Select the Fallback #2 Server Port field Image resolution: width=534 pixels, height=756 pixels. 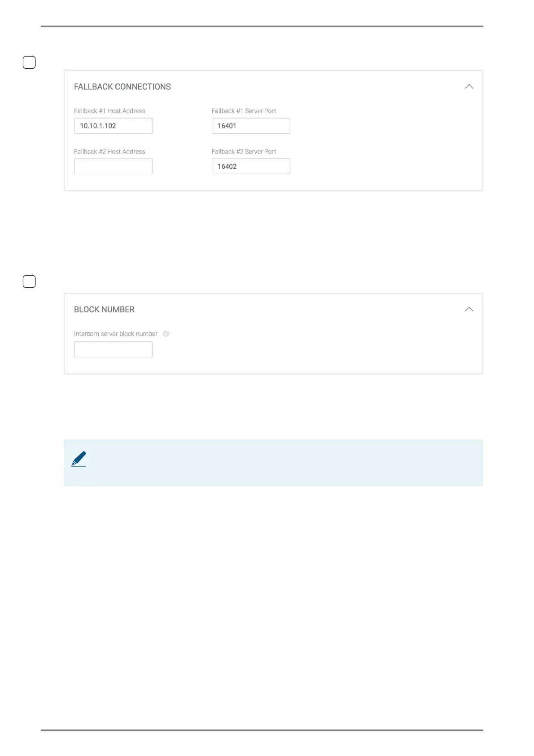[x=250, y=166]
